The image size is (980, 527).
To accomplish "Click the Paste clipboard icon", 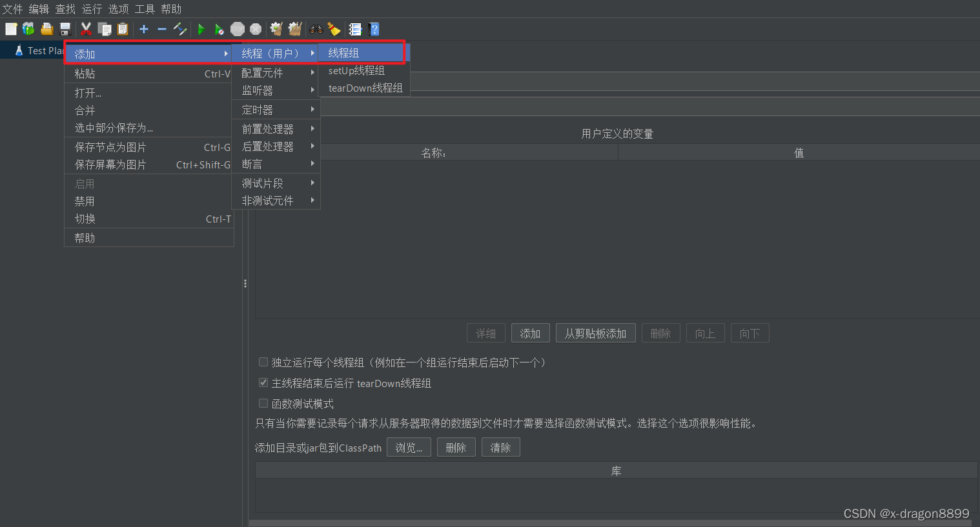I will point(123,29).
